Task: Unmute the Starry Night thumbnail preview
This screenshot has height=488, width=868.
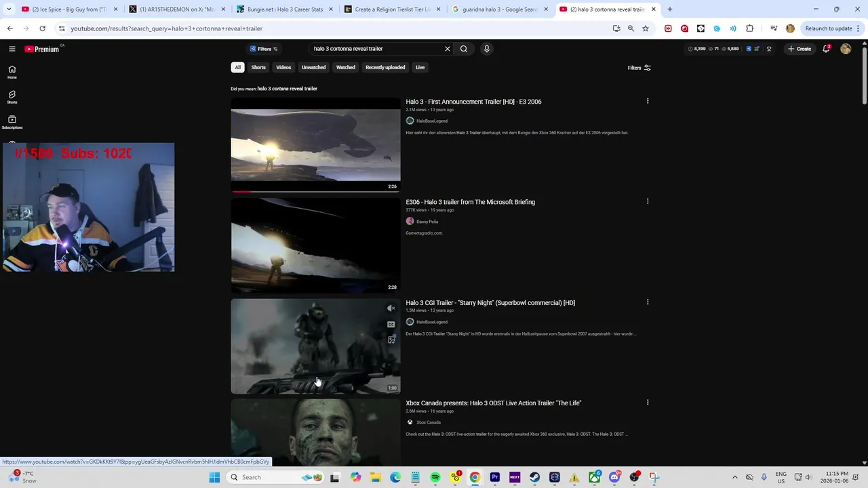Action: tap(391, 308)
